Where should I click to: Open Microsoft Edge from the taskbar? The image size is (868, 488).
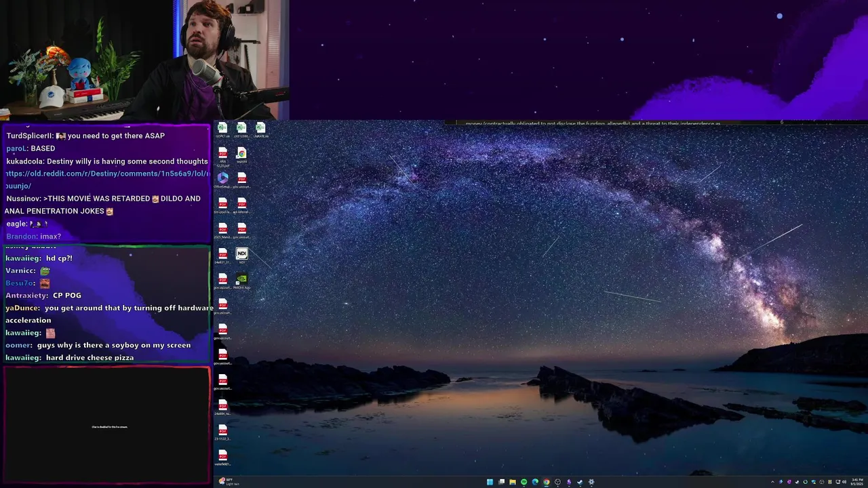[535, 482]
